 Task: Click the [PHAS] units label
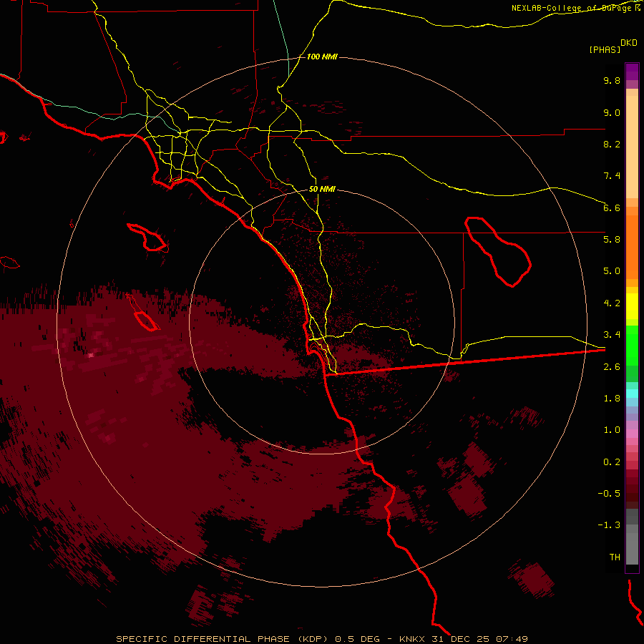pyautogui.click(x=605, y=50)
